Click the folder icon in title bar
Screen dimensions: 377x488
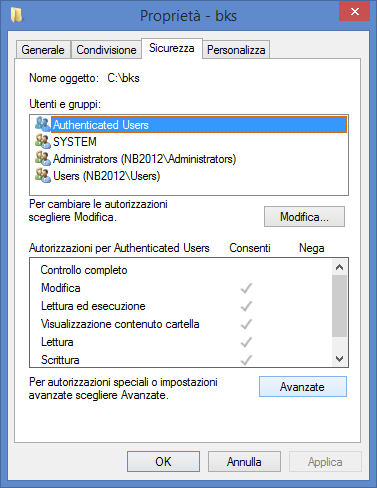click(x=16, y=15)
